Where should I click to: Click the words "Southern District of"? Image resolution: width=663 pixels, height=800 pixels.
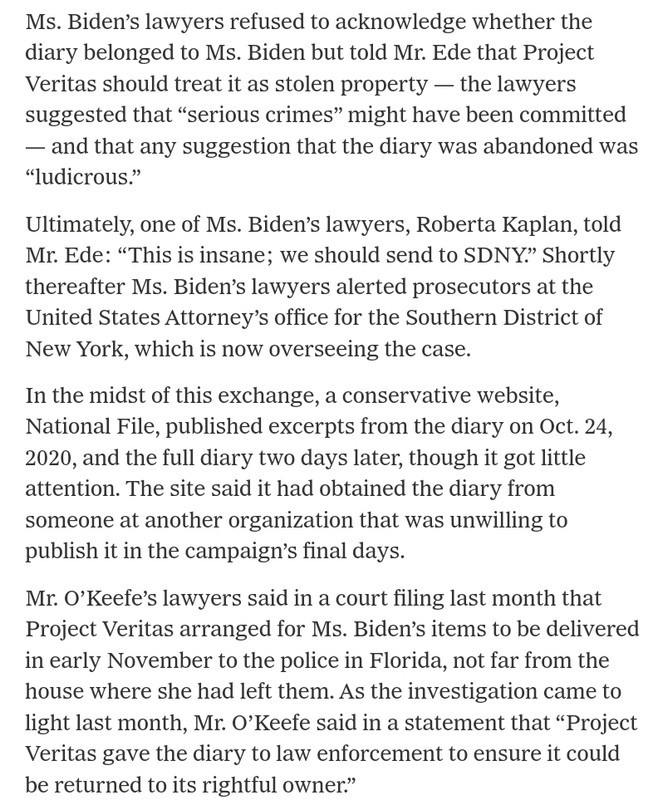pyautogui.click(x=504, y=317)
